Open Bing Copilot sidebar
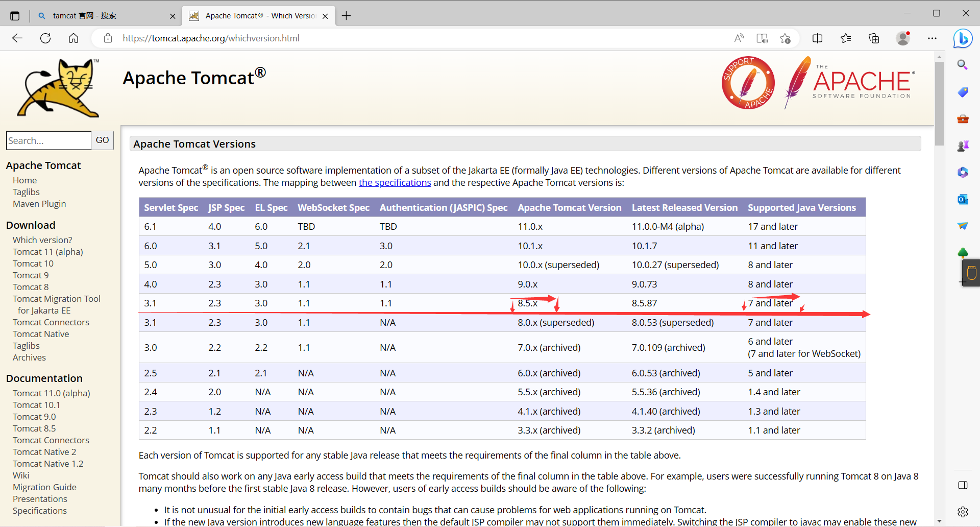 pos(963,38)
